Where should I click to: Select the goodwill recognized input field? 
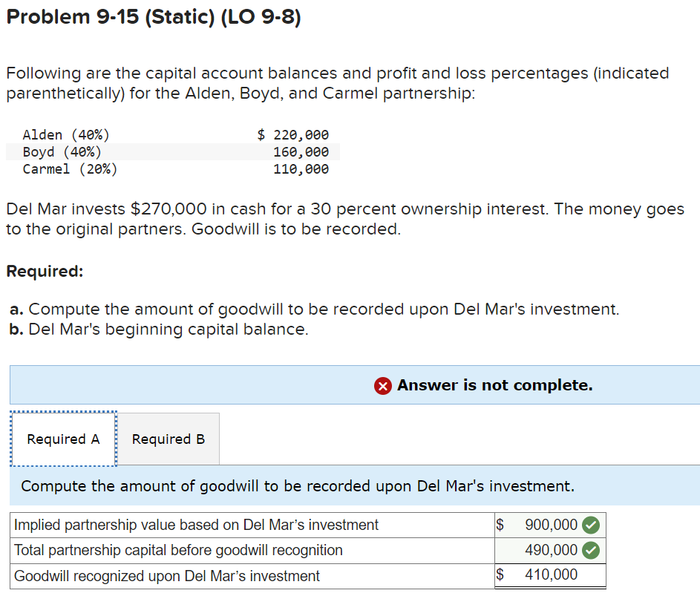(x=553, y=575)
